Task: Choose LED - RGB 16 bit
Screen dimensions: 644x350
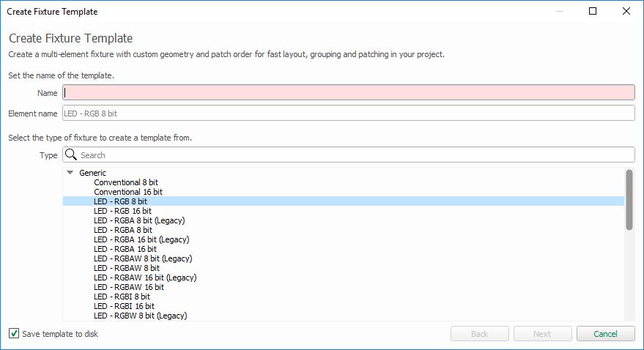Action: (122, 211)
